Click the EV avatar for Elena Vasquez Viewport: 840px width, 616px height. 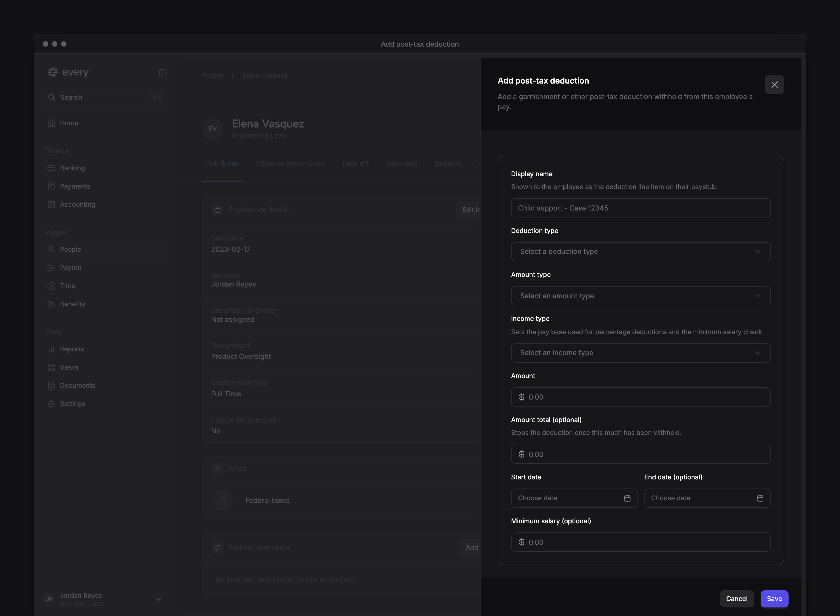coord(212,129)
